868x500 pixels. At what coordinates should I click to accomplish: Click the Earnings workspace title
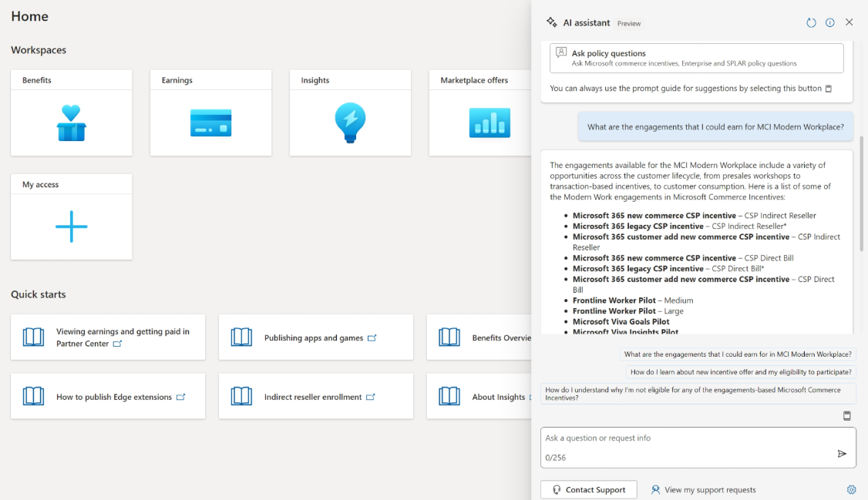click(177, 80)
